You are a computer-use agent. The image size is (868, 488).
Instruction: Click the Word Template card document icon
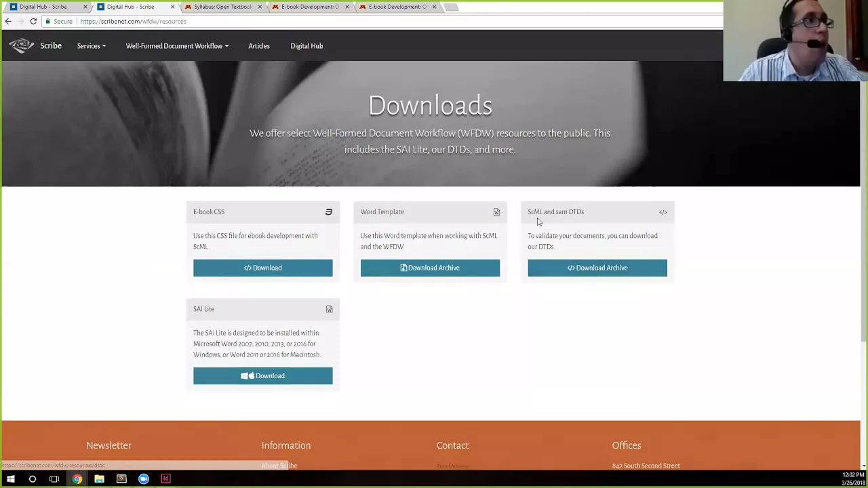tap(496, 212)
